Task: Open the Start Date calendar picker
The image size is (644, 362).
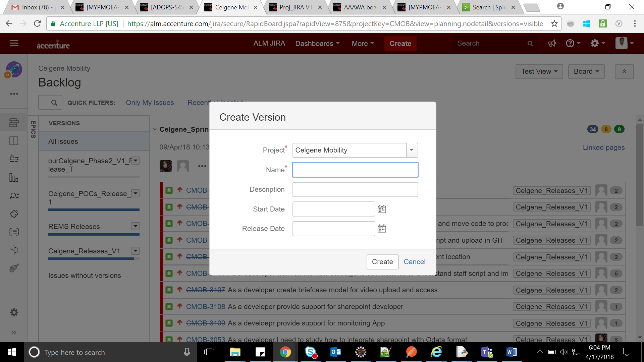Action: 382,209
